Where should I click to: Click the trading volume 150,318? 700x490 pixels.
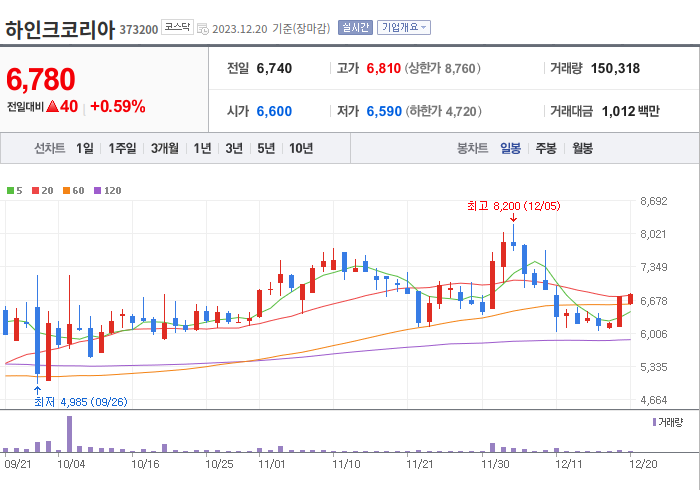615,68
